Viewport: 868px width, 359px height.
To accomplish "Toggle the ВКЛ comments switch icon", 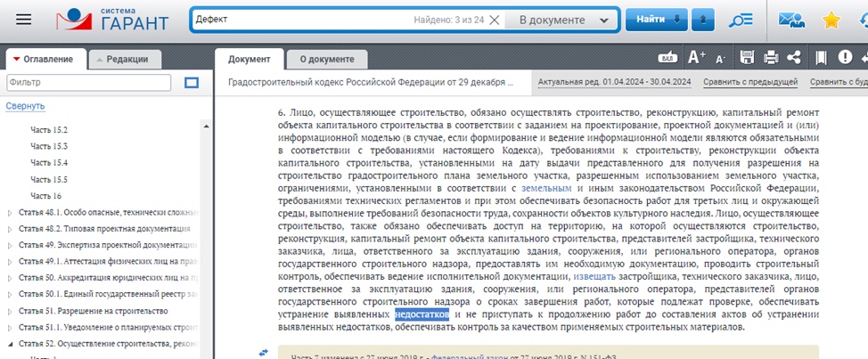I will click(667, 58).
